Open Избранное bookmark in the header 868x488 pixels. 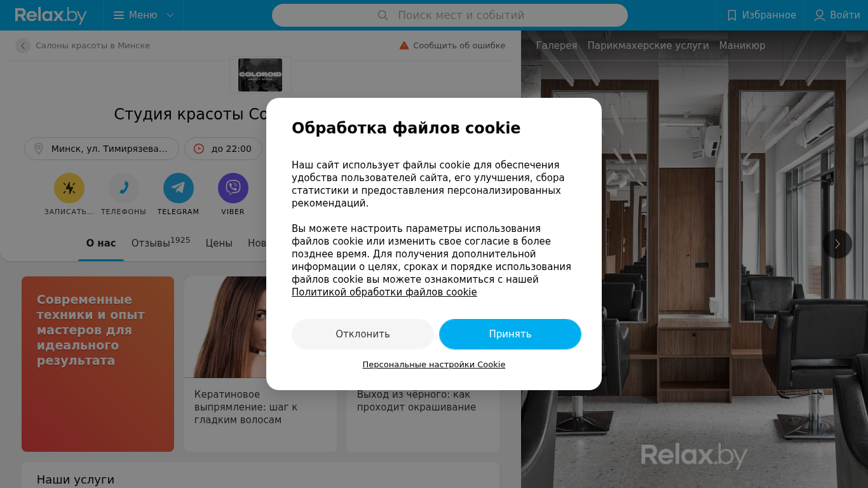[761, 15]
